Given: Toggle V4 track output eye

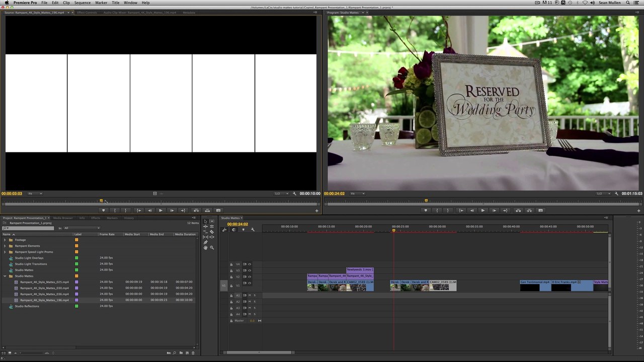Looking at the screenshot, I should (250, 264).
